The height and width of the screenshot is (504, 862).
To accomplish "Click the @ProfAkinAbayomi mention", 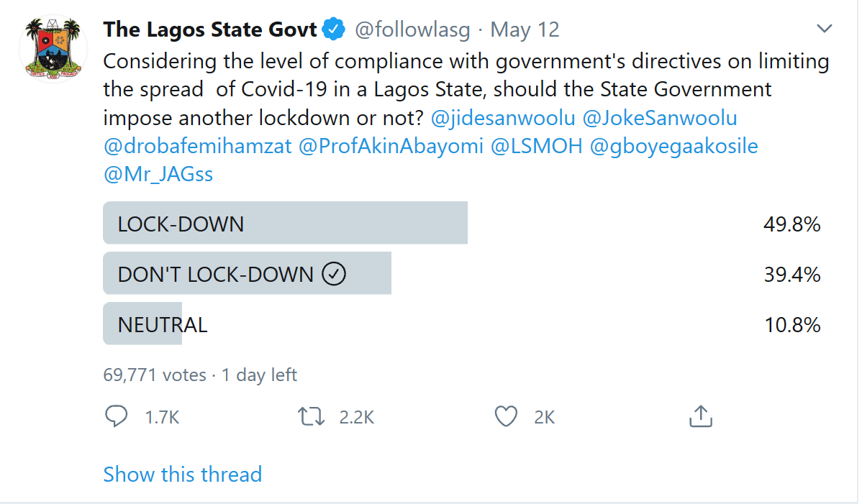I will pyautogui.click(x=391, y=146).
